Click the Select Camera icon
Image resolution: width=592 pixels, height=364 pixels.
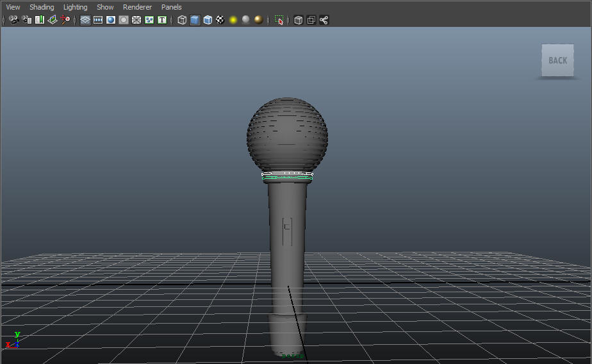[x=13, y=20]
